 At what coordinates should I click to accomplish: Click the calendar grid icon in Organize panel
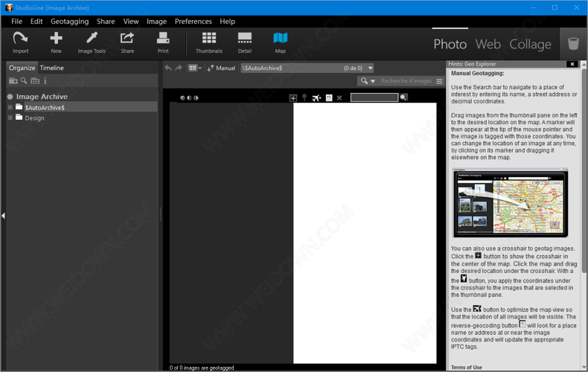(x=35, y=80)
